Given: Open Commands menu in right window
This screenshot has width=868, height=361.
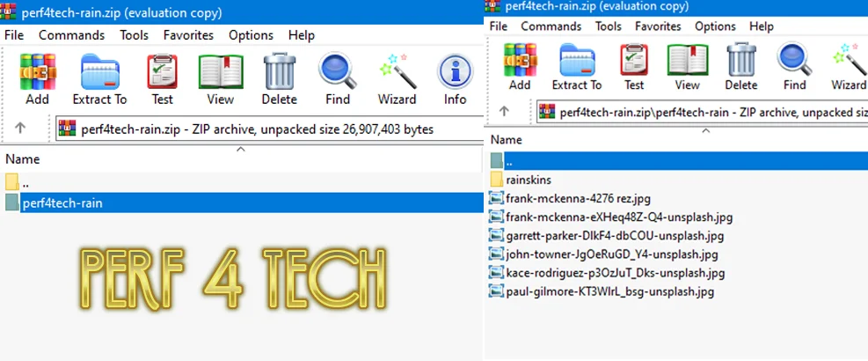Looking at the screenshot, I should coord(551,26).
